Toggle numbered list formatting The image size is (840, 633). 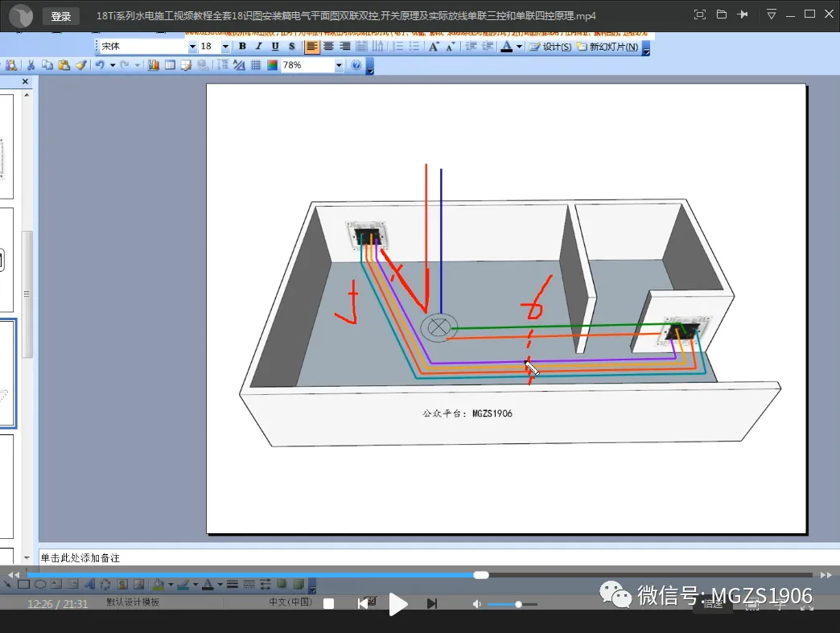(x=397, y=47)
